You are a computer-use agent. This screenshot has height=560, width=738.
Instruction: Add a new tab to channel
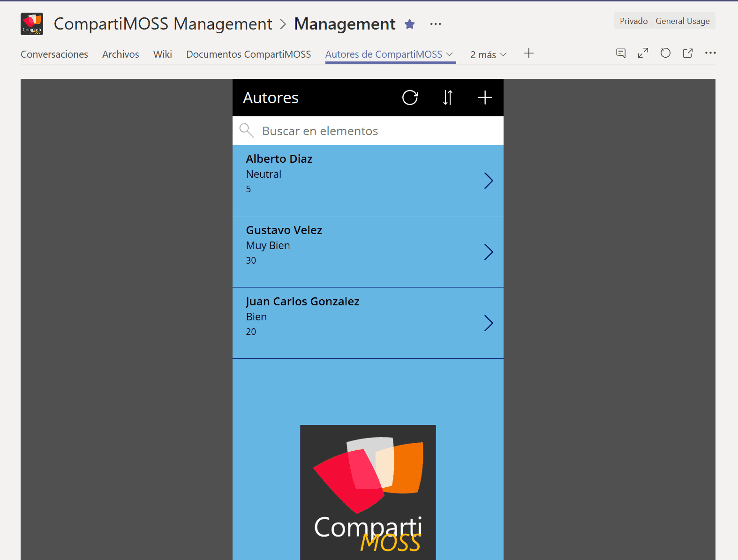[x=529, y=53]
